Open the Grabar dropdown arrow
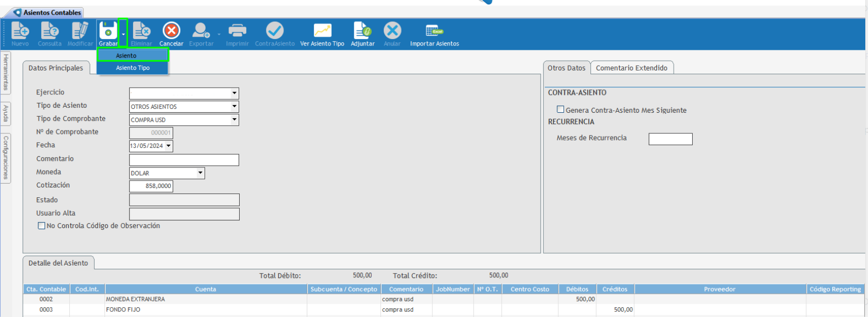Screen dimensions: 868x317 pyautogui.click(x=123, y=34)
